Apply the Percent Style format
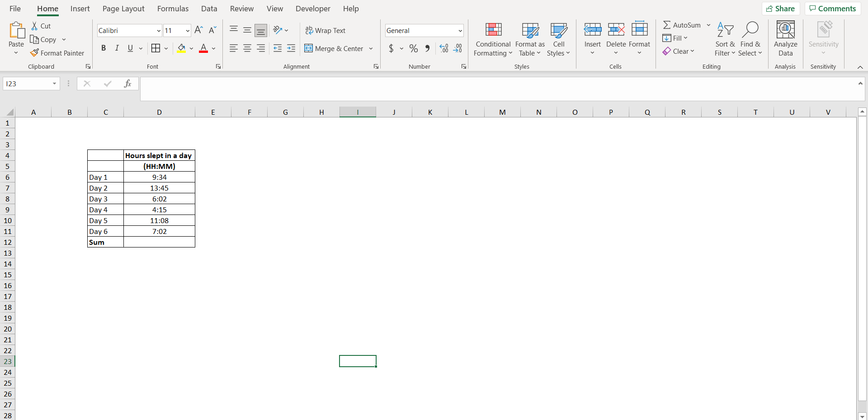 413,48
